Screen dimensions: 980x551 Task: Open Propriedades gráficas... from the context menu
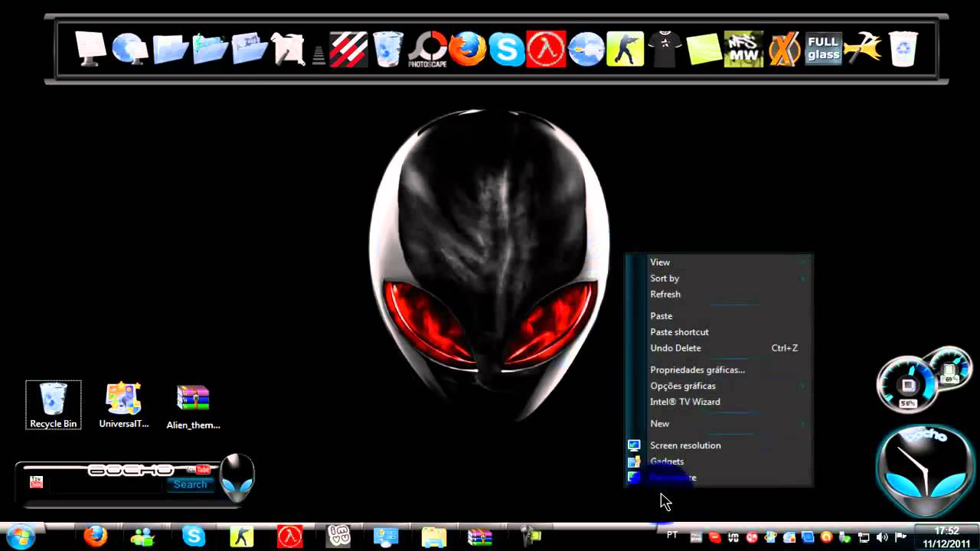pos(719,370)
